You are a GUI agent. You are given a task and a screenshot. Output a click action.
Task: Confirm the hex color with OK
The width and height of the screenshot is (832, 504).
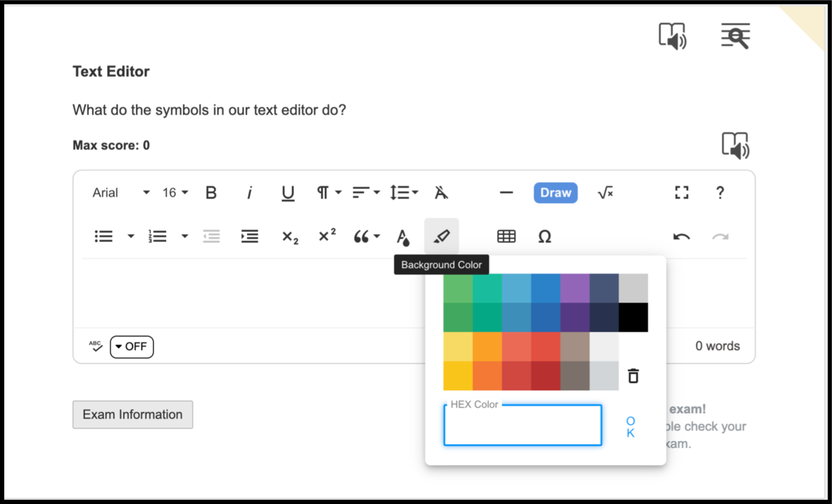630,427
